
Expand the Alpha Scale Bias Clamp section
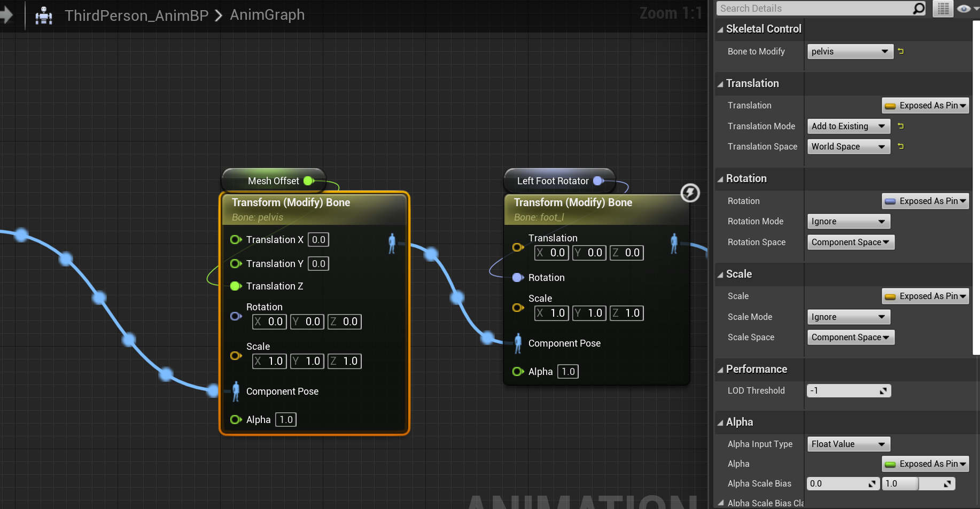coord(720,503)
